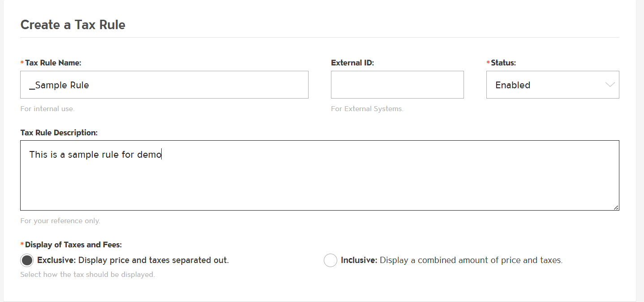This screenshot has height=302, width=644.
Task: Click the 'For External Systems.' hint text
Action: pyautogui.click(x=367, y=108)
